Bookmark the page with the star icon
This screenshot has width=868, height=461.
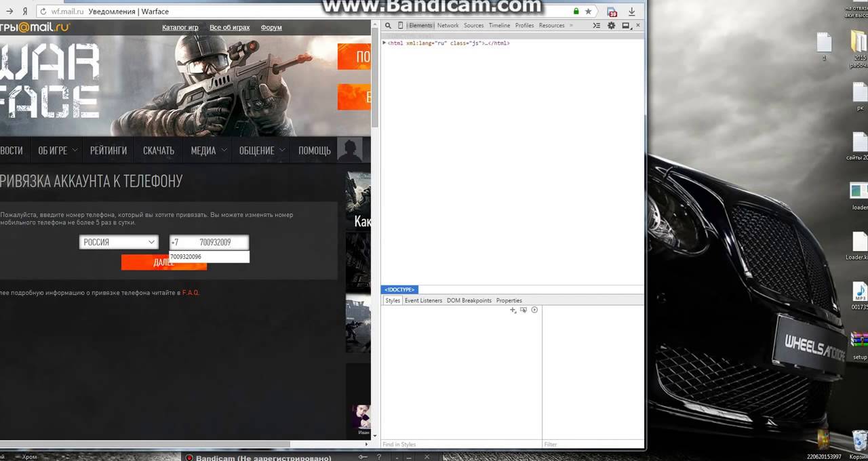coord(588,12)
